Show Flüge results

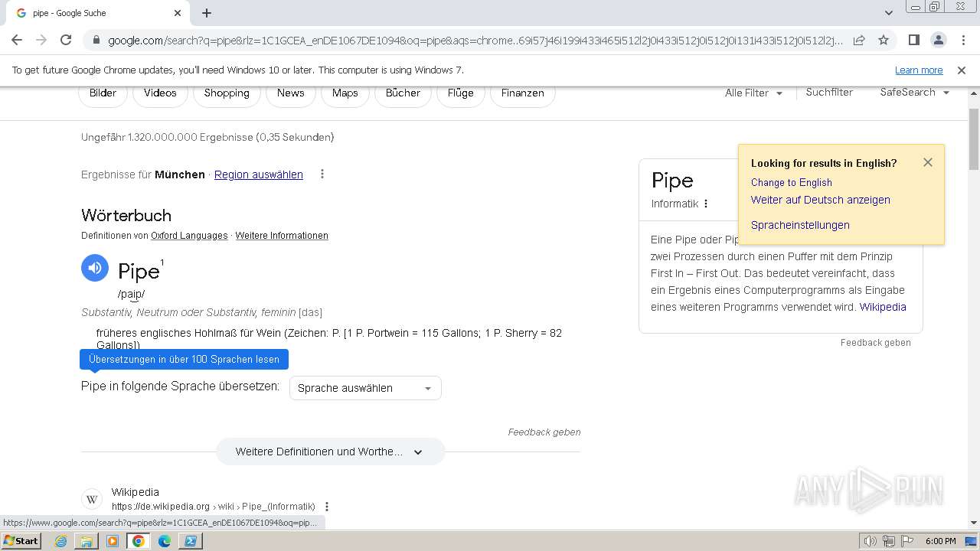click(461, 93)
